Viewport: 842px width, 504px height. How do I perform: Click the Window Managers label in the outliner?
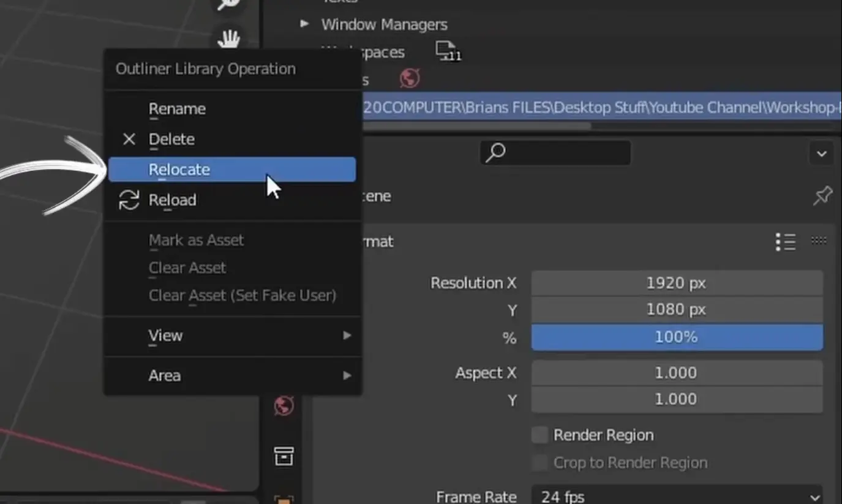pyautogui.click(x=384, y=24)
